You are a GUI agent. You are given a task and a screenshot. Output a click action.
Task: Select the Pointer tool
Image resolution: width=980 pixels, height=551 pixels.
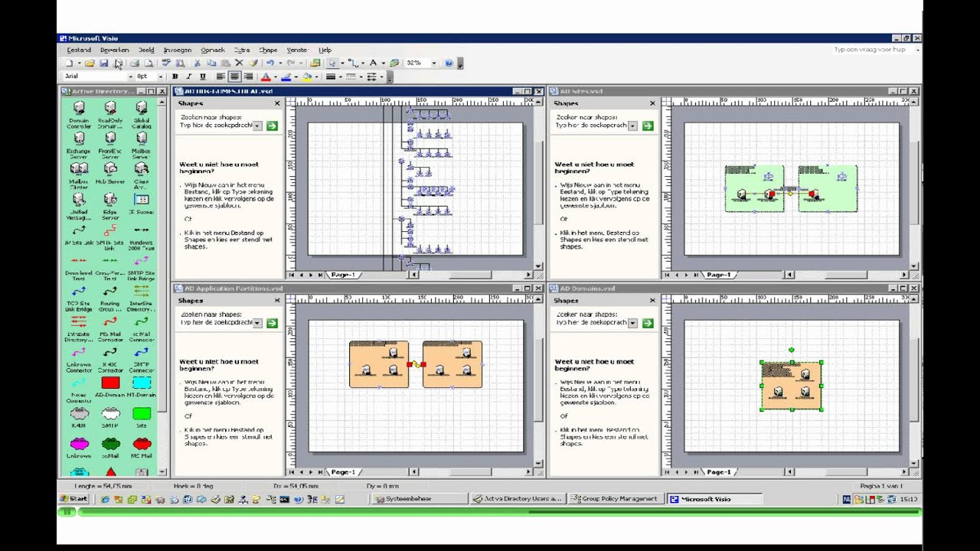pos(332,63)
